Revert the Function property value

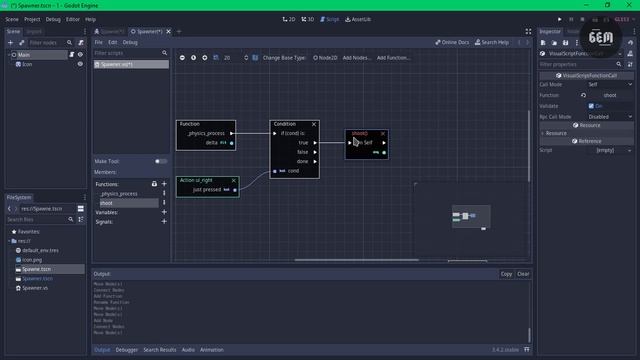click(x=583, y=95)
